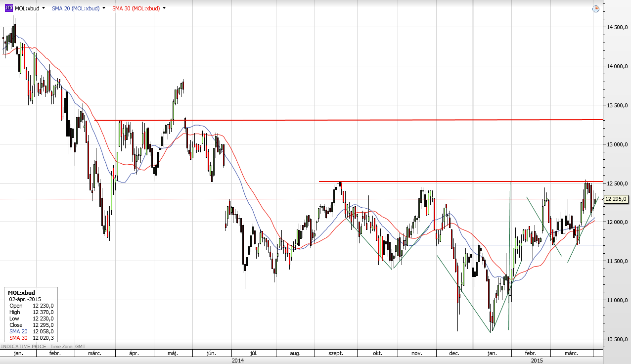Click the 10 500,0 price axis label
631x364 pixels.
[x=617, y=339]
